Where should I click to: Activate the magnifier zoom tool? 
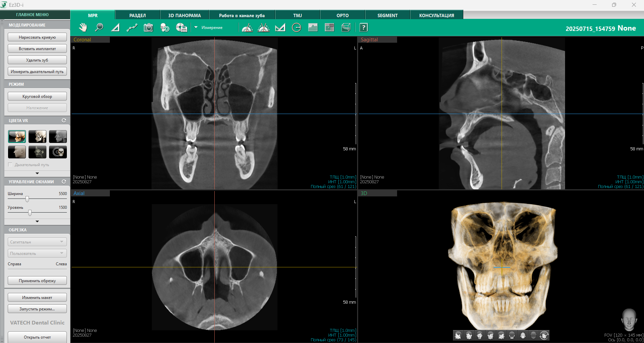[99, 28]
